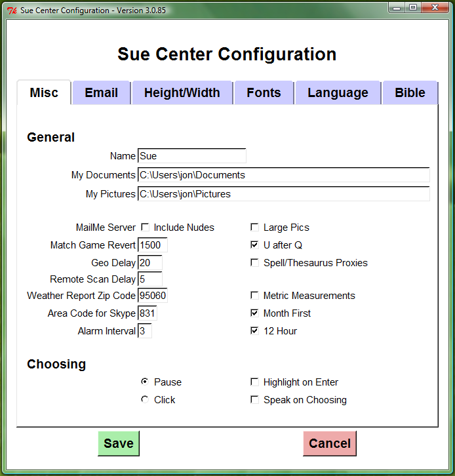Select the Pause radio button
This screenshot has height=476, width=455.
[x=145, y=382]
